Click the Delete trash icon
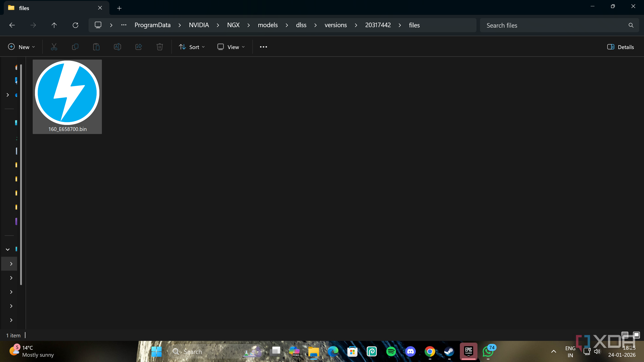644x362 pixels. [x=159, y=47]
